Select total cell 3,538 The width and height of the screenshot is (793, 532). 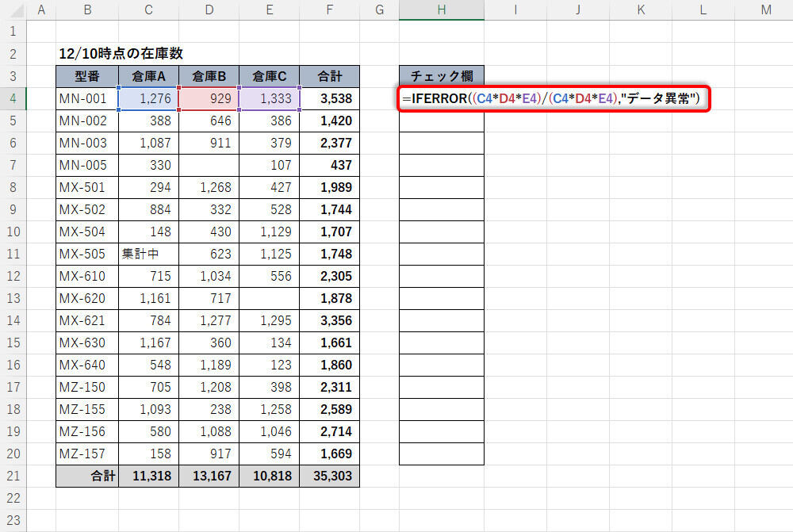[330, 98]
